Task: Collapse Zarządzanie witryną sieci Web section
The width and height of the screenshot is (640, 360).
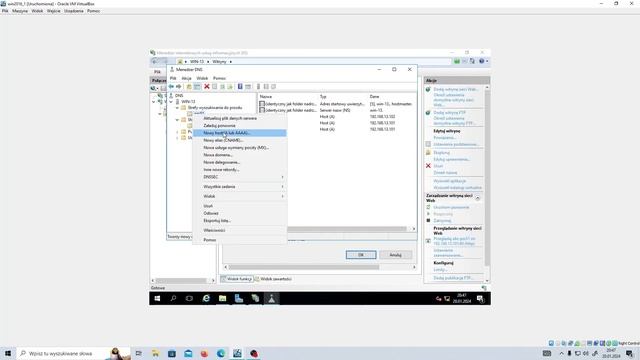Action: (x=477, y=198)
